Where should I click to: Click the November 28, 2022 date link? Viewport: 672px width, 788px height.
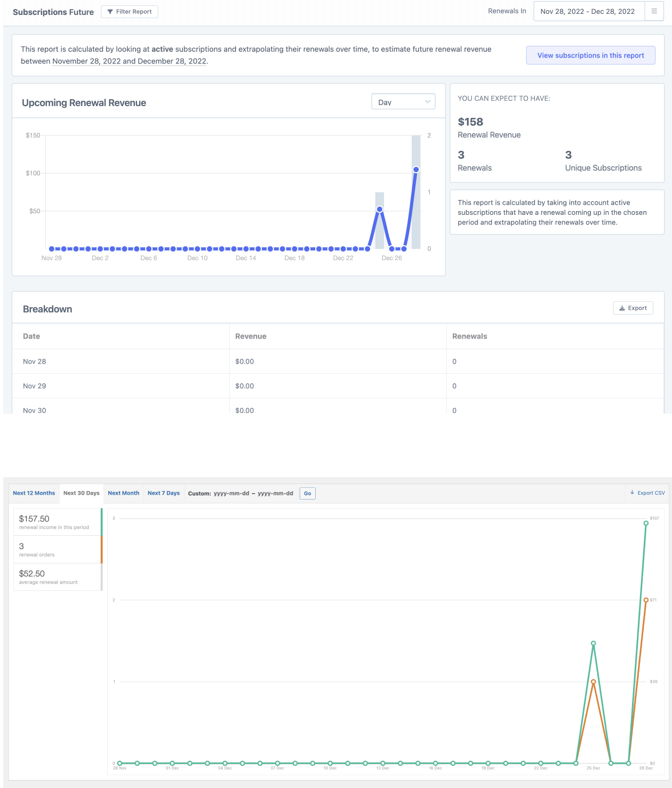85,61
